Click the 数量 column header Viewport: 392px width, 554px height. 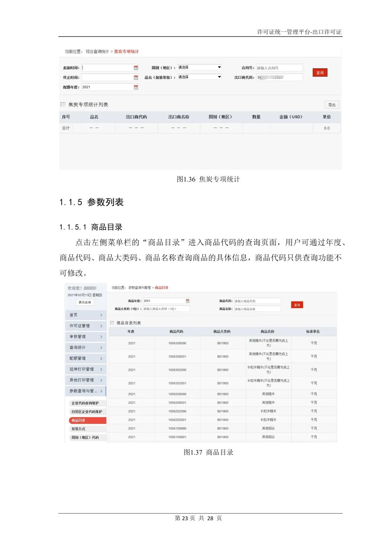click(256, 117)
